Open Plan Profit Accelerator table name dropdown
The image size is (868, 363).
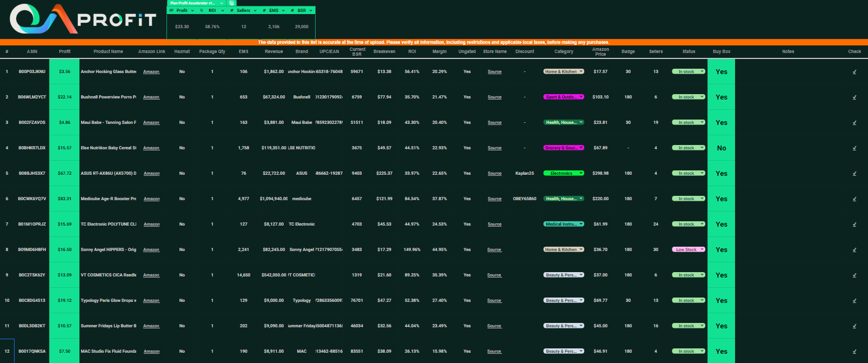[221, 3]
